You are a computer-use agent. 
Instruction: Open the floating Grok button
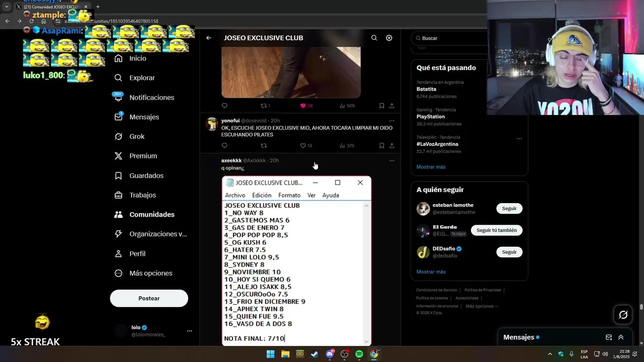(623, 315)
